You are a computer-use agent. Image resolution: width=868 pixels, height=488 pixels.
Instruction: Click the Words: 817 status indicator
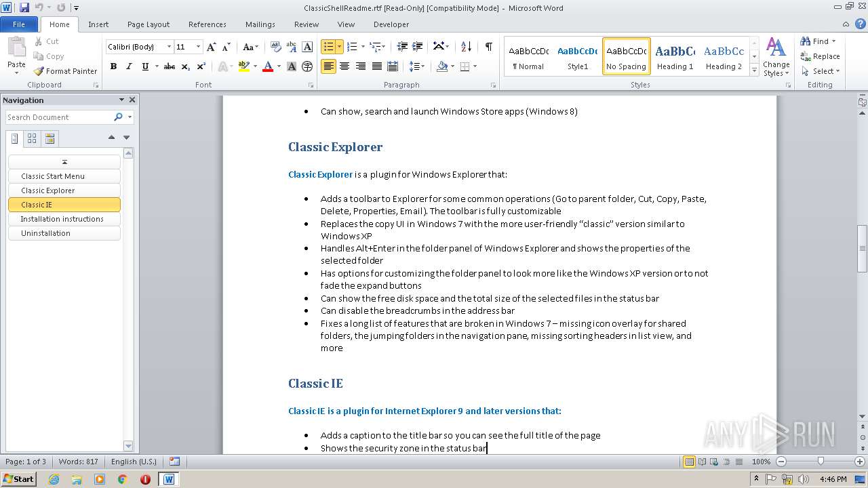click(79, 462)
